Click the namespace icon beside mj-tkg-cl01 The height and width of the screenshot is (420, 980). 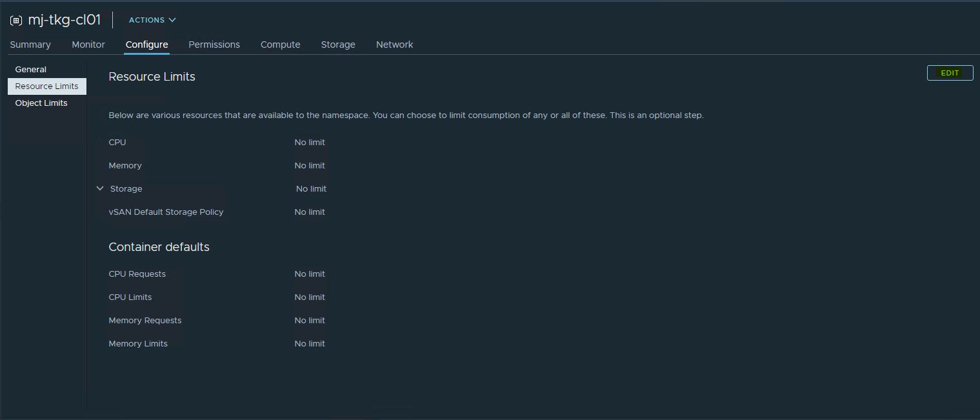pos(16,21)
